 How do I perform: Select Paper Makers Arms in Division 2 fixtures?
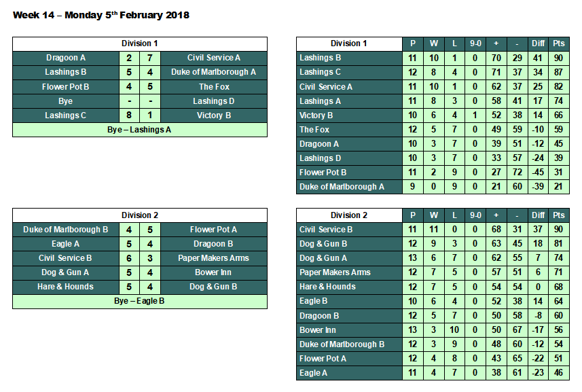pos(214,258)
